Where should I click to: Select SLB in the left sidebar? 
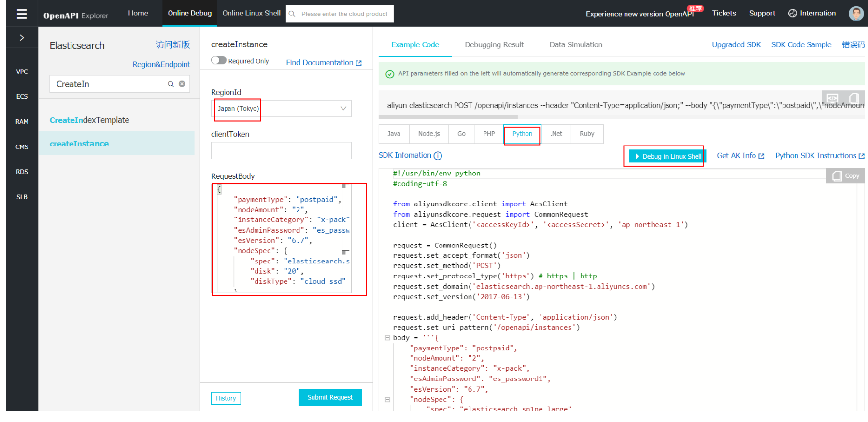click(22, 197)
